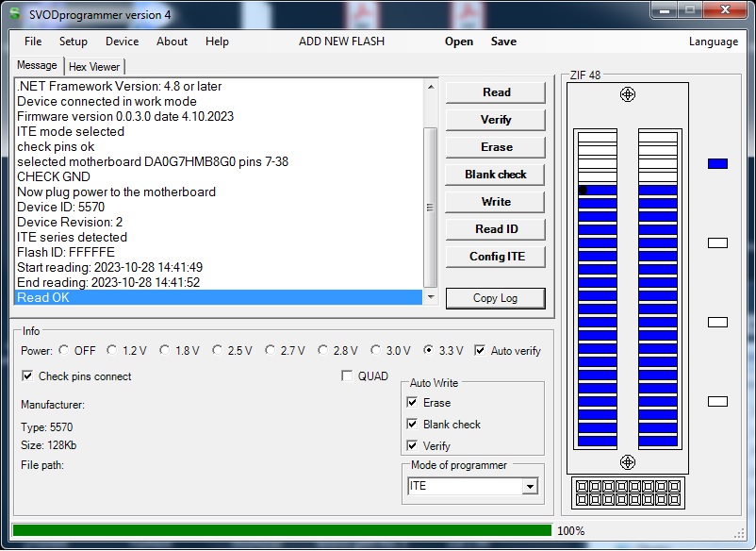Screen dimensions: 756x551
Task: Open the File menu
Action: click(x=33, y=42)
